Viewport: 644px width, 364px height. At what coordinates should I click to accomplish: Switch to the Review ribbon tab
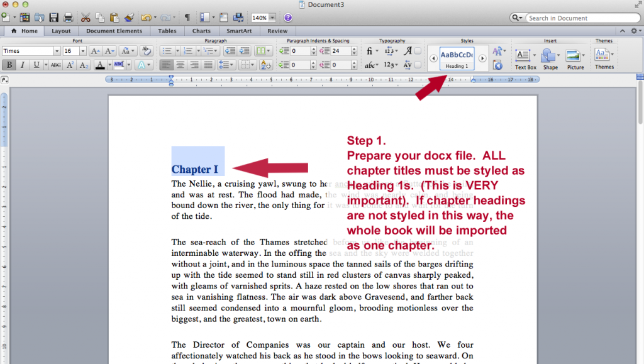277,30
